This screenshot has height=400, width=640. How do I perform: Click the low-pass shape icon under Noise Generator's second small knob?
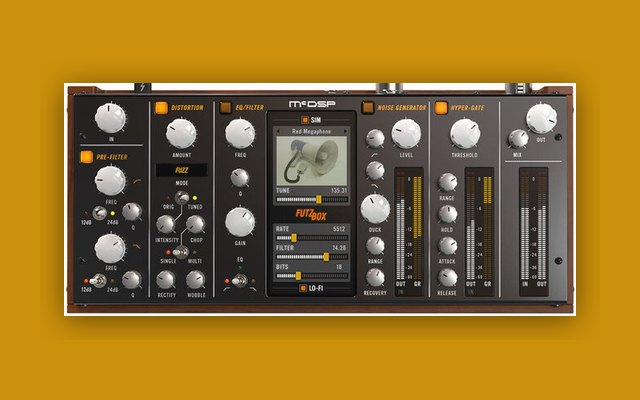pyautogui.click(x=374, y=186)
